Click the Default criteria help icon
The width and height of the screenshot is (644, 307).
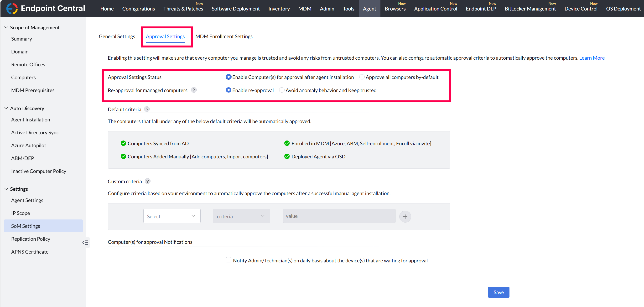click(147, 109)
